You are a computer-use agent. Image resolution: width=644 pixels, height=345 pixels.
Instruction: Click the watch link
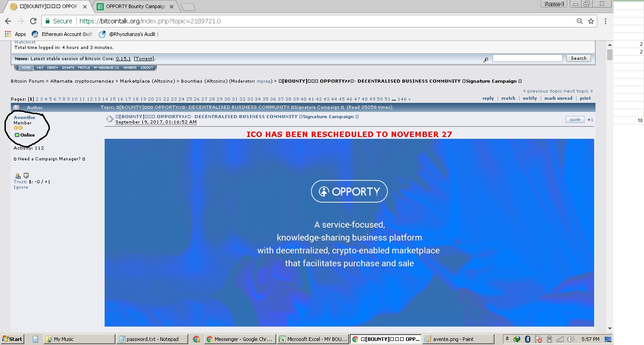point(508,98)
